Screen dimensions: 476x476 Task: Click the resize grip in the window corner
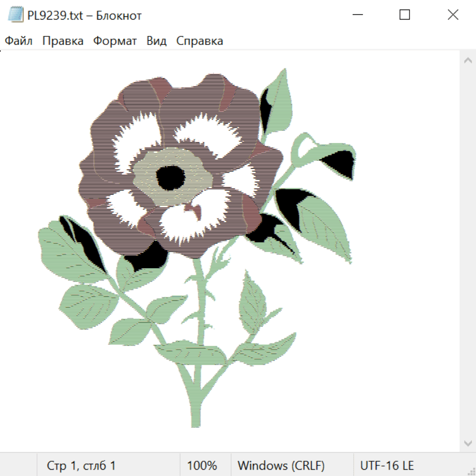point(471,471)
